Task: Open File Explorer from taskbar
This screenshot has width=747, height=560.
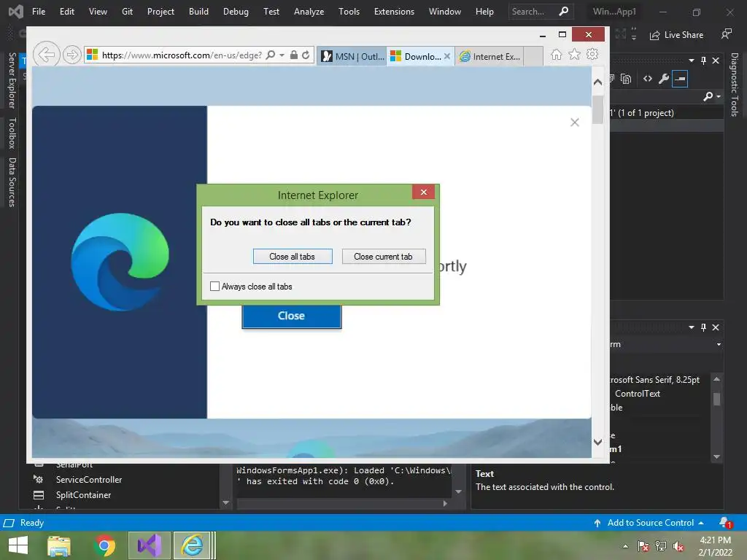Action: click(x=59, y=545)
